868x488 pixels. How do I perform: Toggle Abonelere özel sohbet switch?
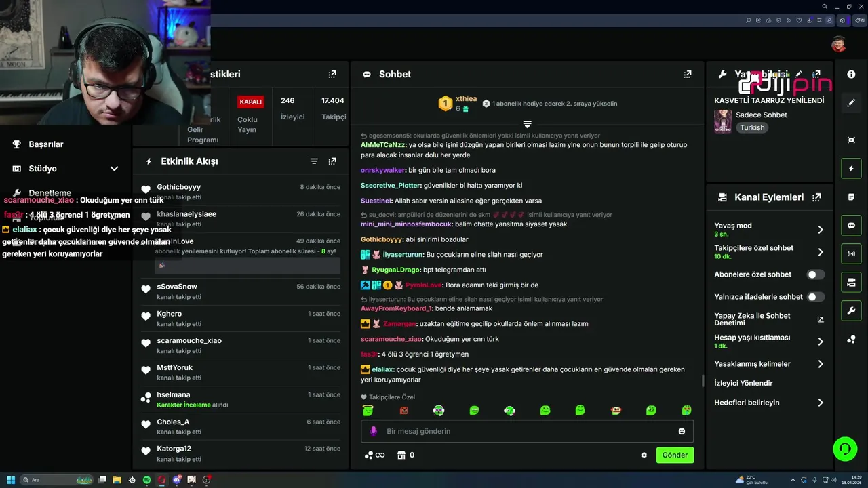(815, 274)
